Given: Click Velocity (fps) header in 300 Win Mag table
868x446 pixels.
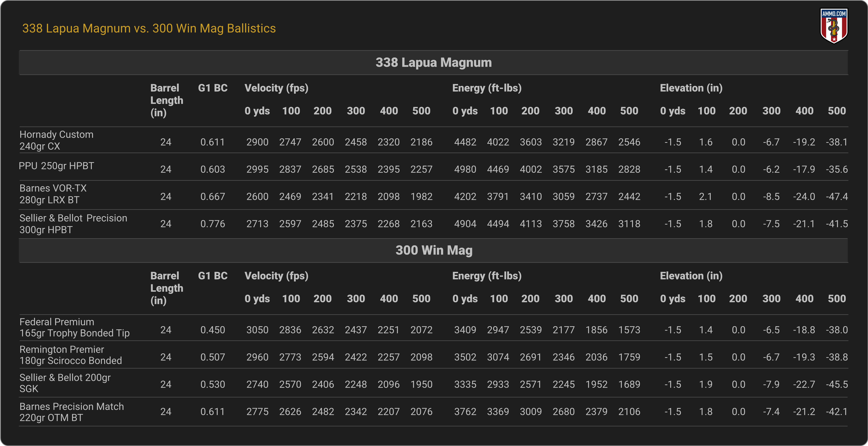Looking at the screenshot, I should (x=276, y=276).
